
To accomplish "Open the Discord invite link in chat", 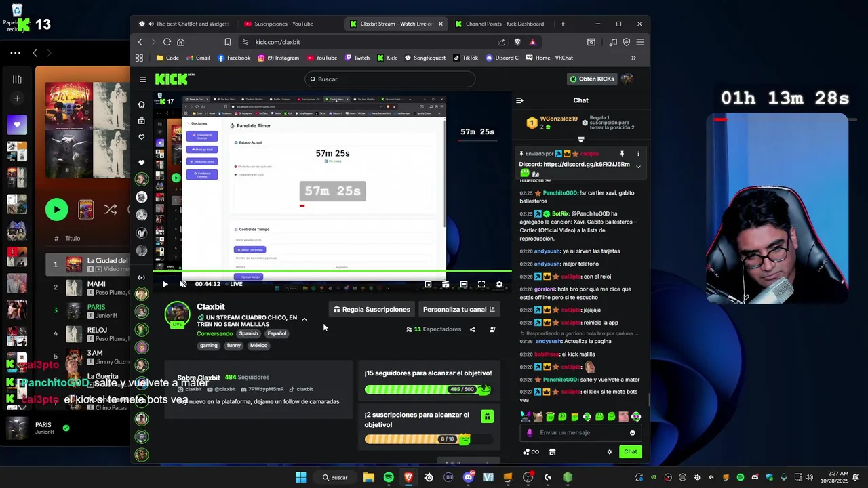I will (x=586, y=165).
